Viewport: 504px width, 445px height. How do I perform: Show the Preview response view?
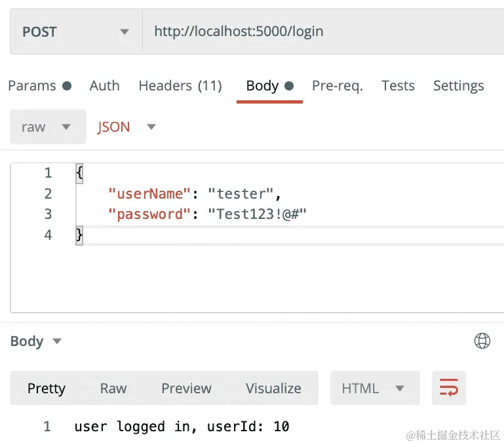coord(186,388)
